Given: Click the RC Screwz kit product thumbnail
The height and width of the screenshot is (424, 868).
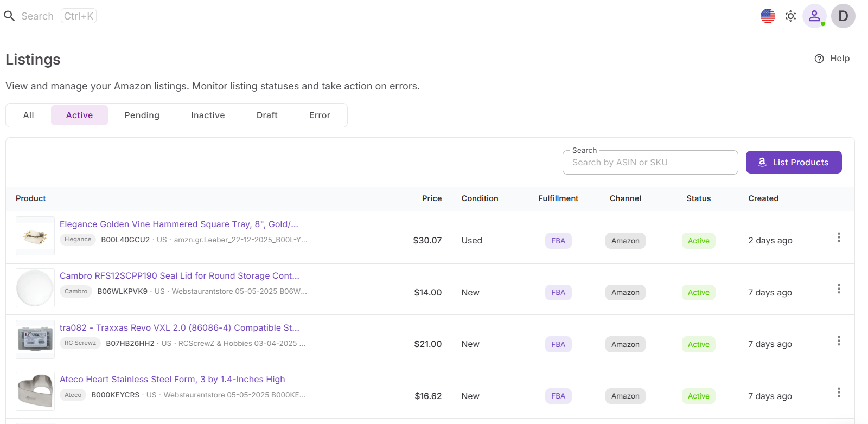Looking at the screenshot, I should click(35, 339).
